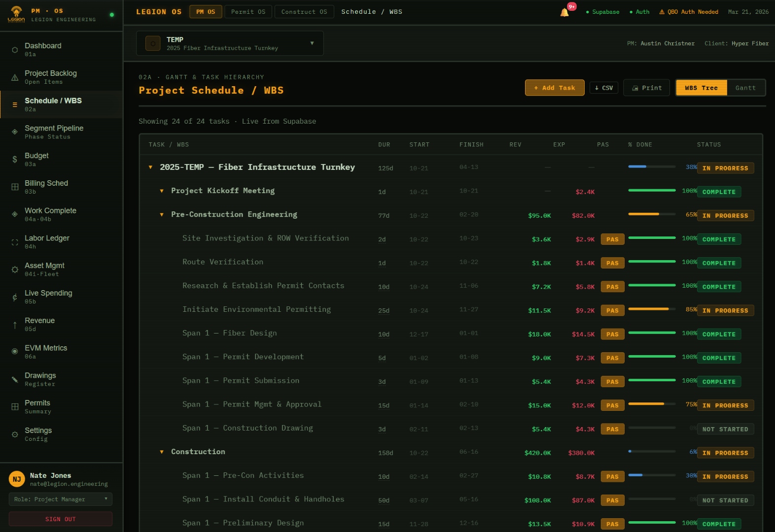Click $420.0K revenue value for Construction

537,453
